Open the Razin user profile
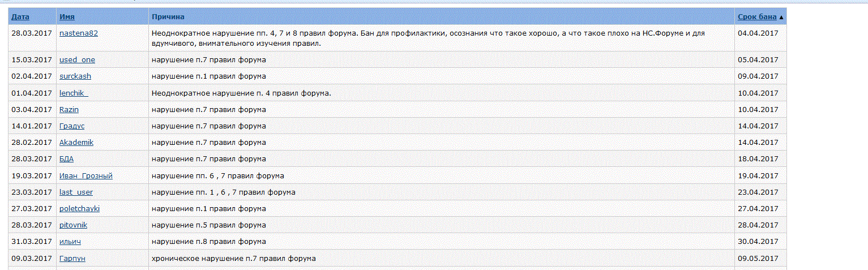The height and width of the screenshot is (270, 868). (69, 109)
